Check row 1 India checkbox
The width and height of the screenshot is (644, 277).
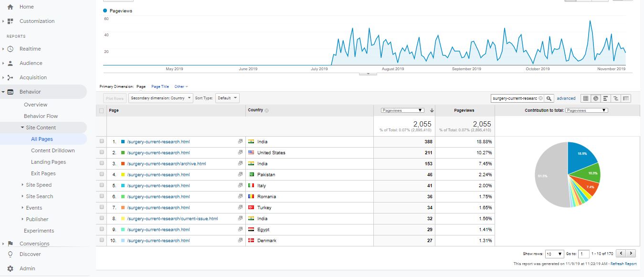[101, 141]
